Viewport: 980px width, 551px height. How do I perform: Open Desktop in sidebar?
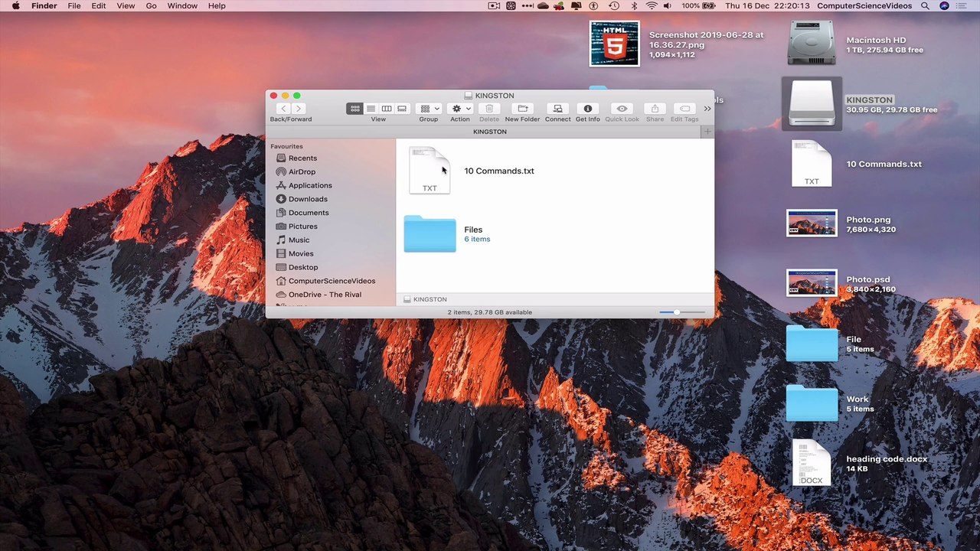point(303,267)
